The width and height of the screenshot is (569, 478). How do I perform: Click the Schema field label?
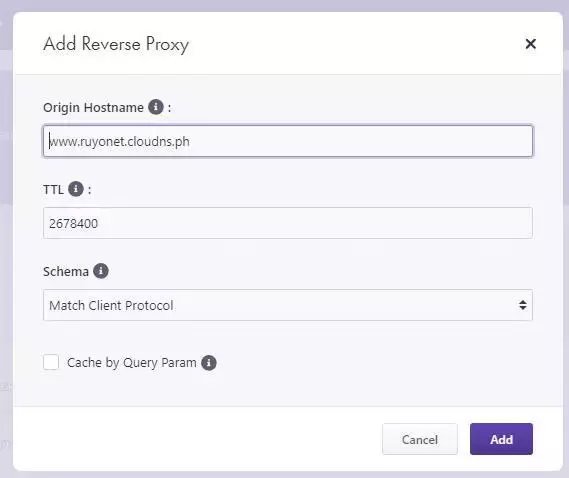pos(66,271)
